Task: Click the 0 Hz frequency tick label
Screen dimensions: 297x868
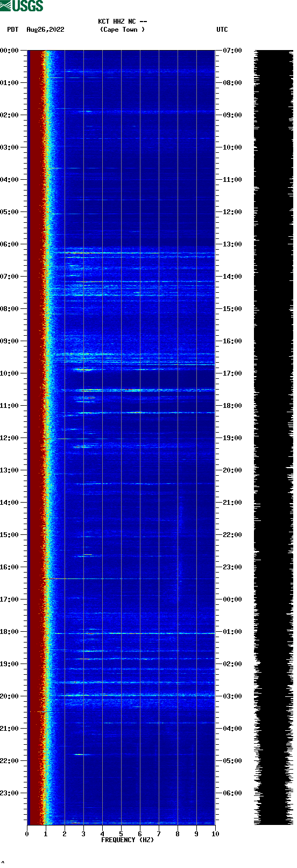Action: pos(27,834)
